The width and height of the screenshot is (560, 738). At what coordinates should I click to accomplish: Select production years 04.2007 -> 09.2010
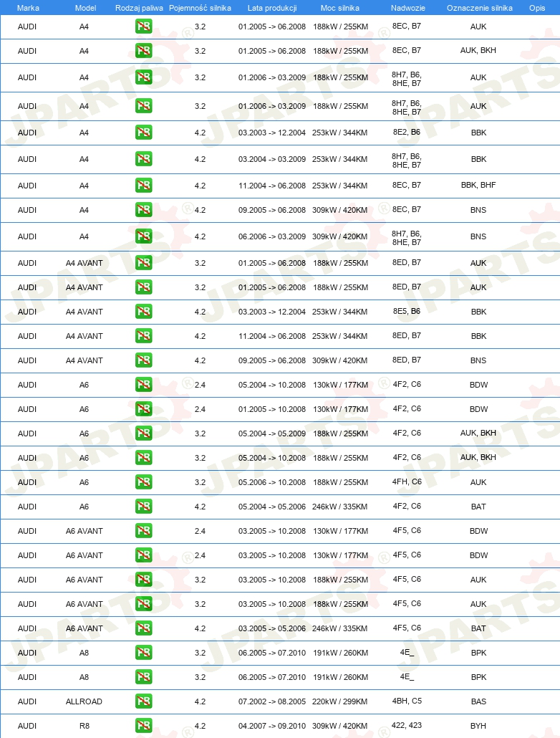click(272, 726)
